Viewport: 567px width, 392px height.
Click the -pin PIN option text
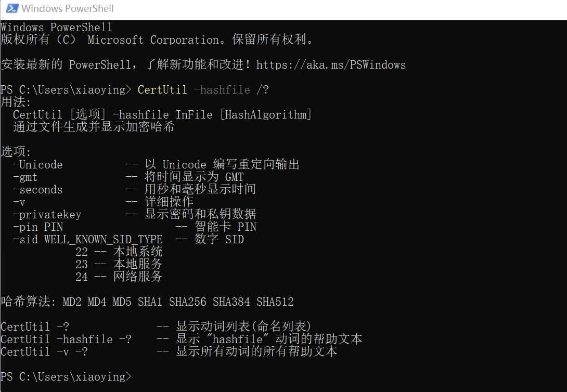coord(38,227)
